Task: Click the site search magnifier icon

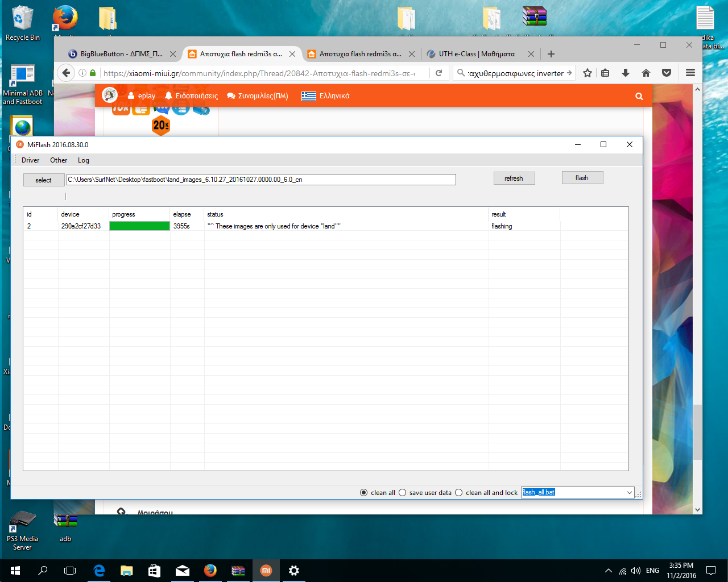Action: point(639,96)
